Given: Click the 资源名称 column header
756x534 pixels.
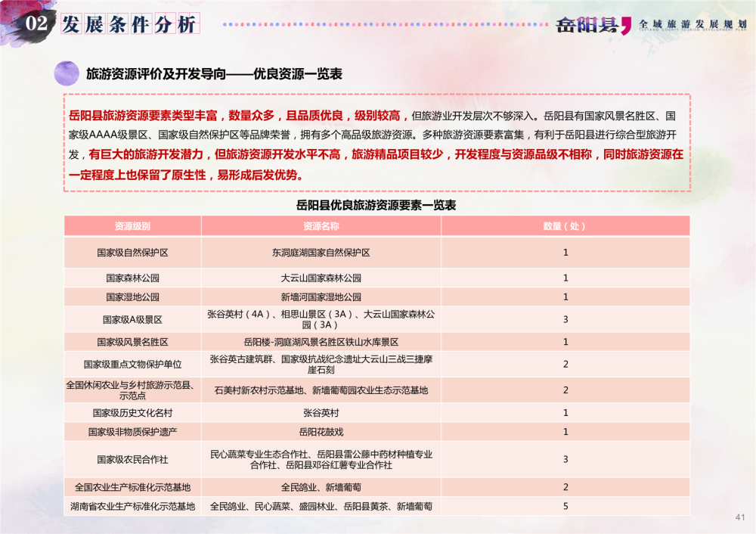Looking at the screenshot, I should pos(321,226).
